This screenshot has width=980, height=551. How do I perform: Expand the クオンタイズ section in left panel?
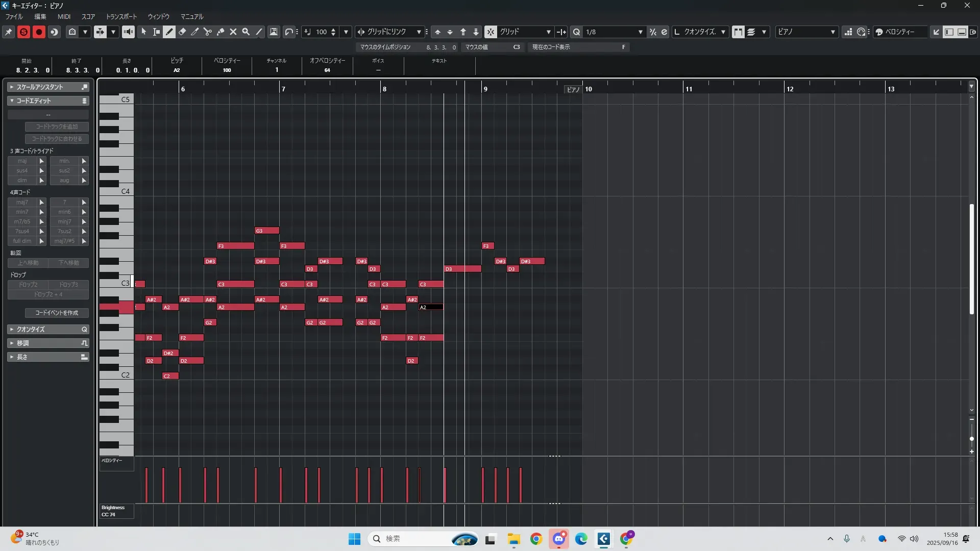pyautogui.click(x=48, y=329)
